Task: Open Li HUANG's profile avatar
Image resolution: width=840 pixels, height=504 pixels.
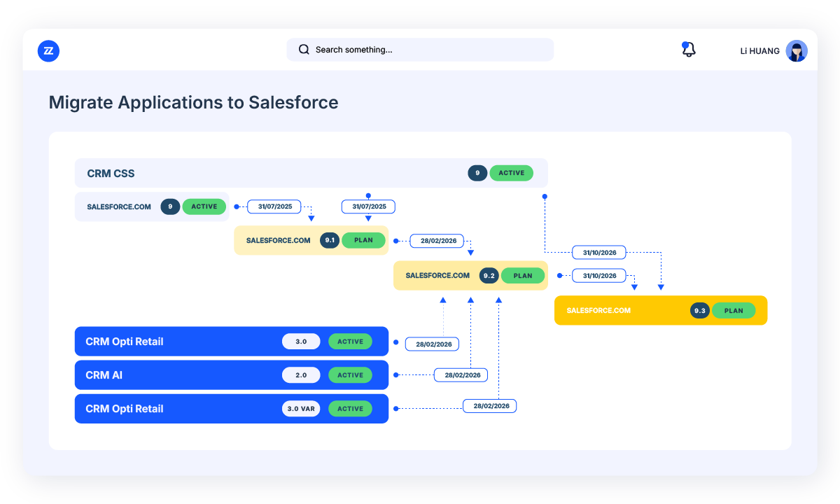Action: point(797,50)
